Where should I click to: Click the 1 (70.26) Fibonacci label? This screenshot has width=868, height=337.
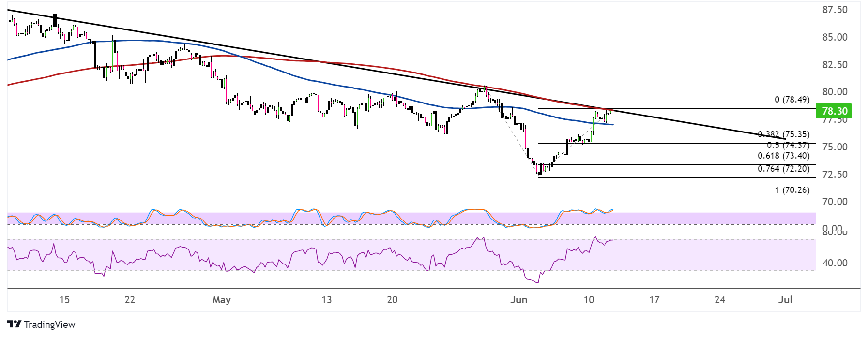tap(792, 190)
